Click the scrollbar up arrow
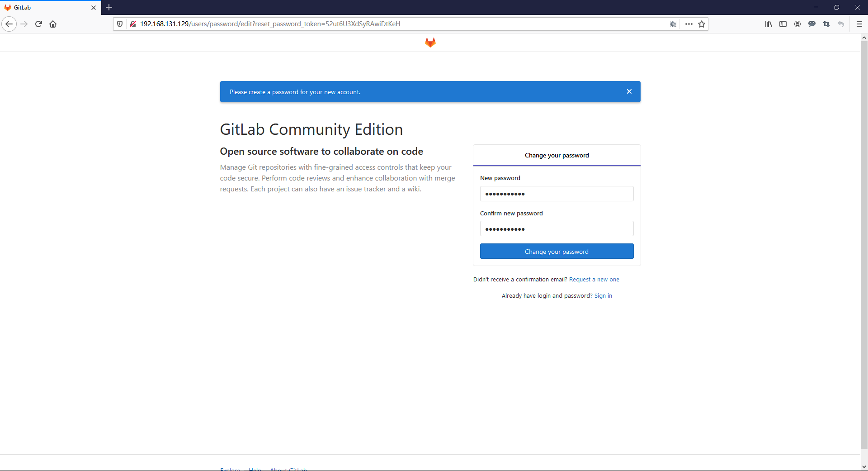 (864, 38)
